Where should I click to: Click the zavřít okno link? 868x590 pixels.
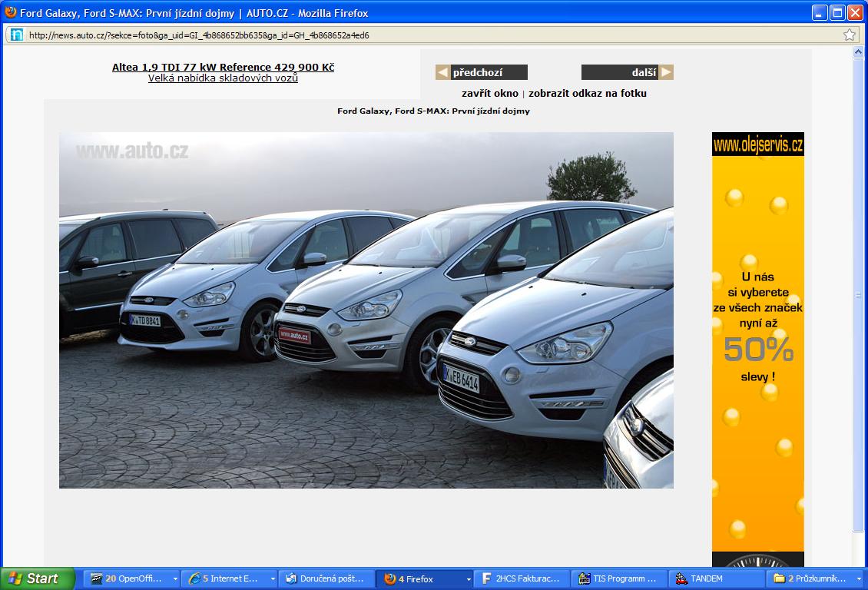pyautogui.click(x=490, y=94)
